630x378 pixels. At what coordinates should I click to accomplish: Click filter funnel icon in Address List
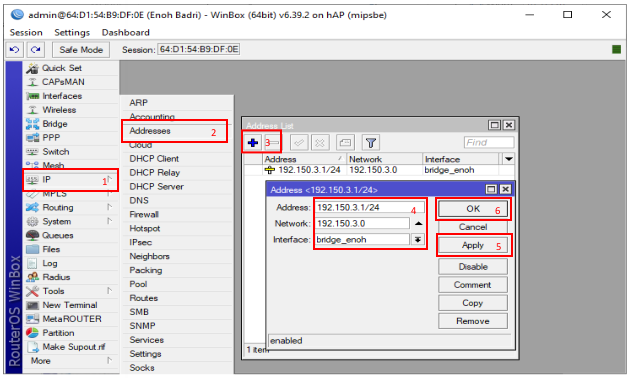[371, 143]
